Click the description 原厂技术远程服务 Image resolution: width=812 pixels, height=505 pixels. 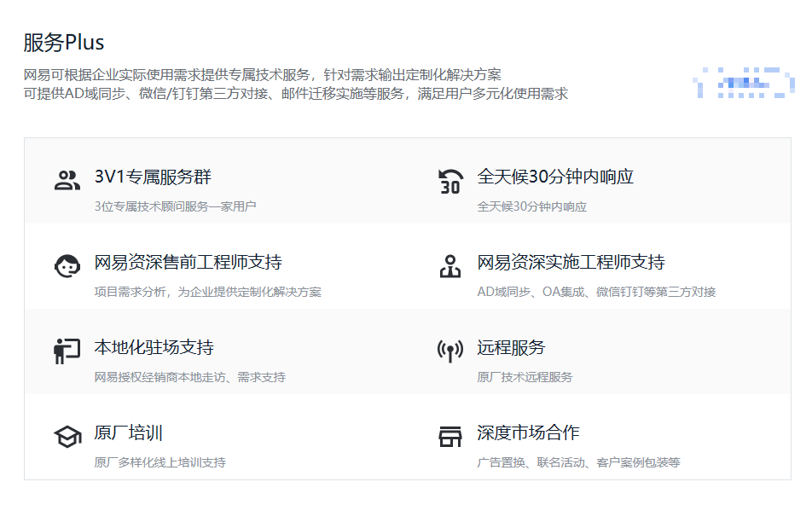[x=525, y=377]
